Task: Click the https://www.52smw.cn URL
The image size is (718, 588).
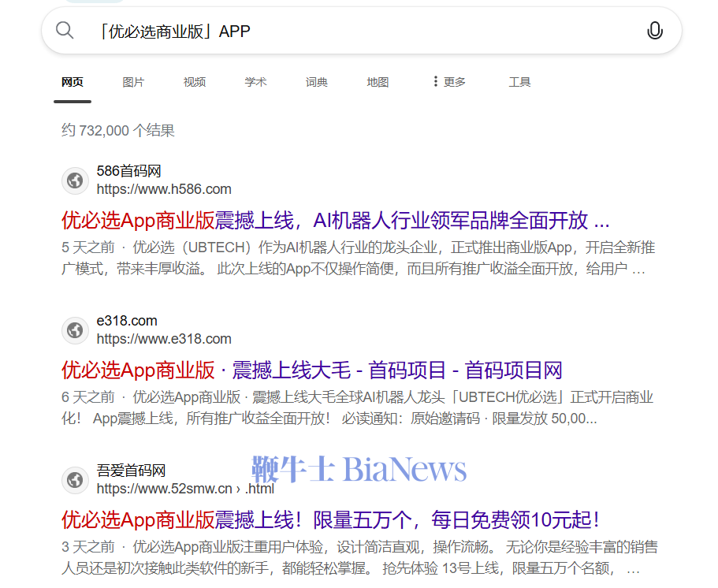Action: tap(185, 489)
